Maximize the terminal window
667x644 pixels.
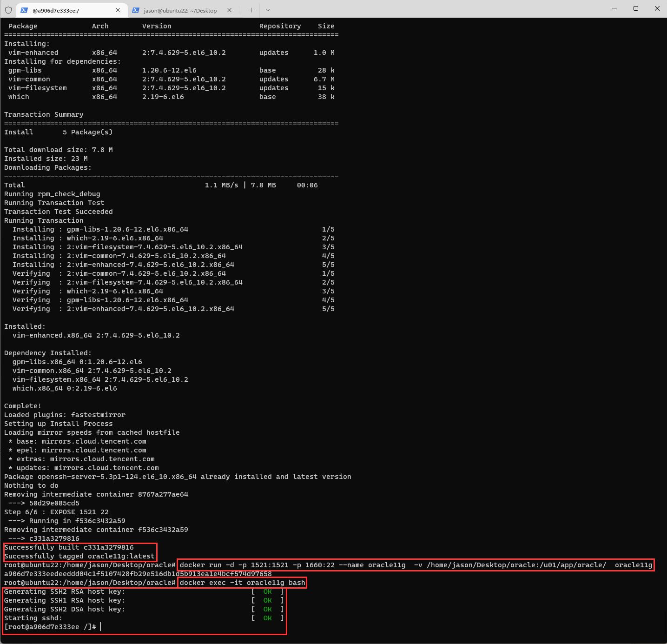635,8
